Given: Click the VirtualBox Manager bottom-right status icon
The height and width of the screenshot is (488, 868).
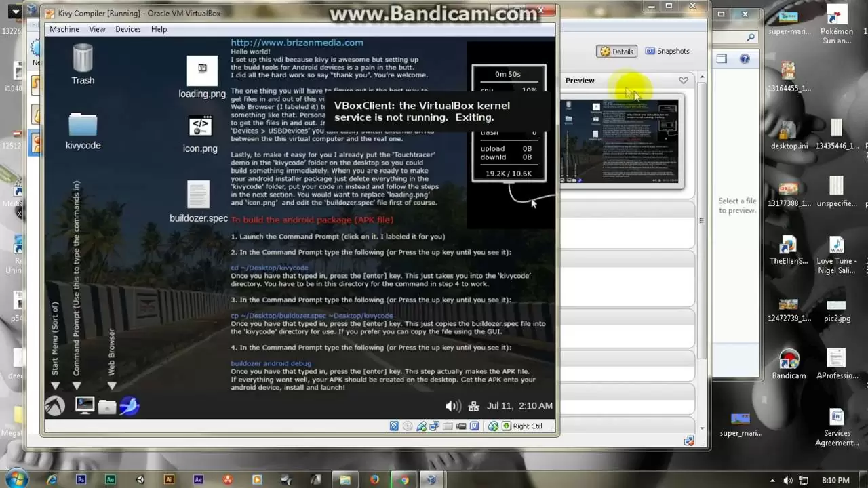Looking at the screenshot, I should [690, 441].
